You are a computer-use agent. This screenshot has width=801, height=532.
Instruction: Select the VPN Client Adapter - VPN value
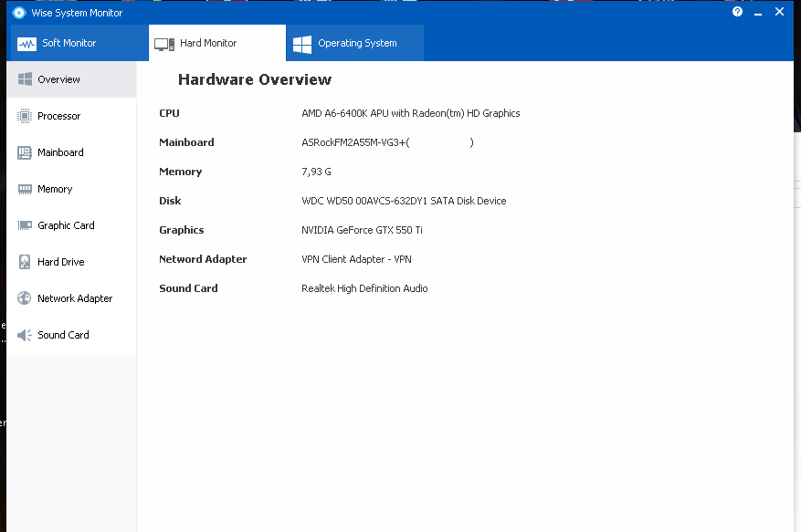[356, 259]
